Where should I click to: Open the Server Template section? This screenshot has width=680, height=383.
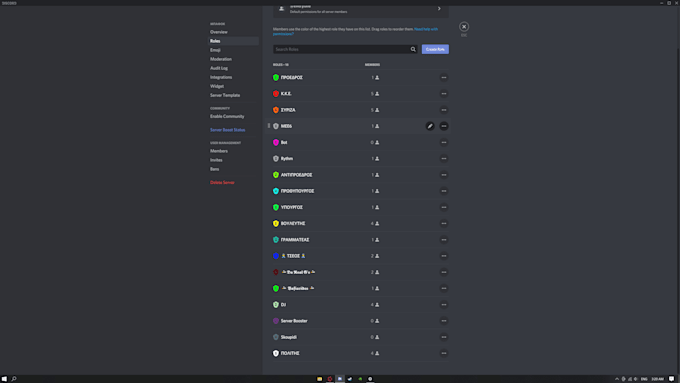coord(225,95)
